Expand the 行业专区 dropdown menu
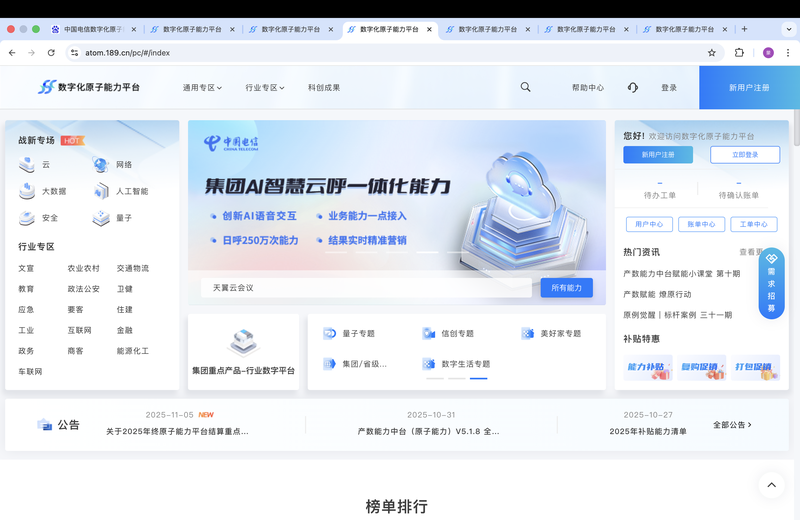Screen dimensions: 800x520 click(x=265, y=88)
